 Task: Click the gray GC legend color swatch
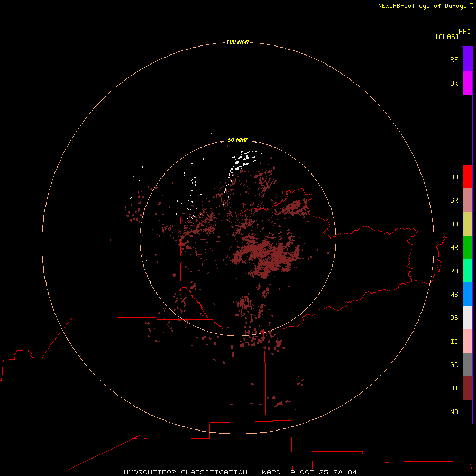(467, 364)
